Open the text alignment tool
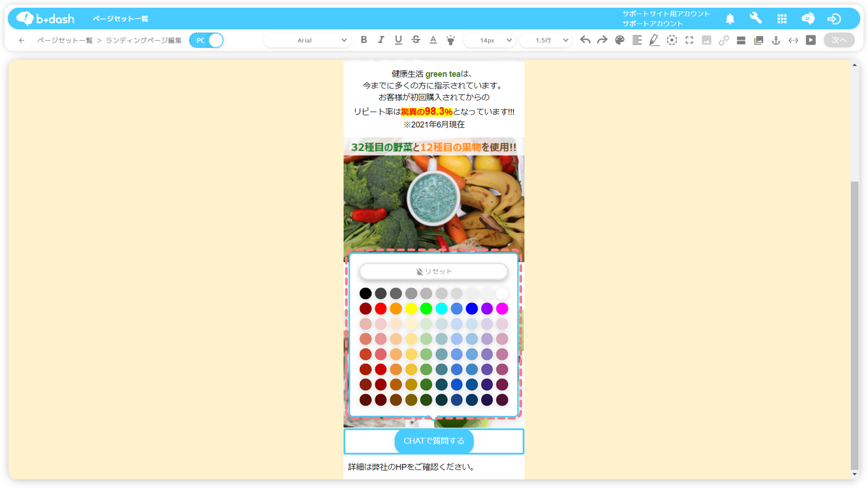Viewport: 868px width, 488px height. [x=637, y=40]
